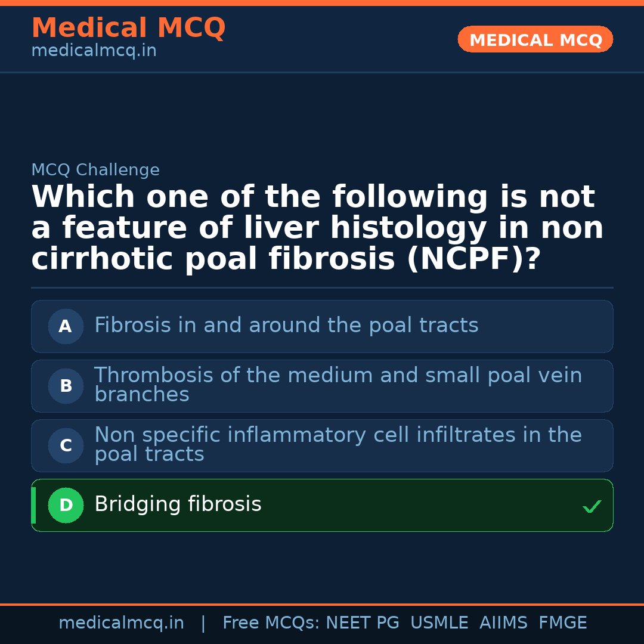The image size is (644, 644).
Task: Click the green letter D circle
Action: pyautogui.click(x=66, y=505)
